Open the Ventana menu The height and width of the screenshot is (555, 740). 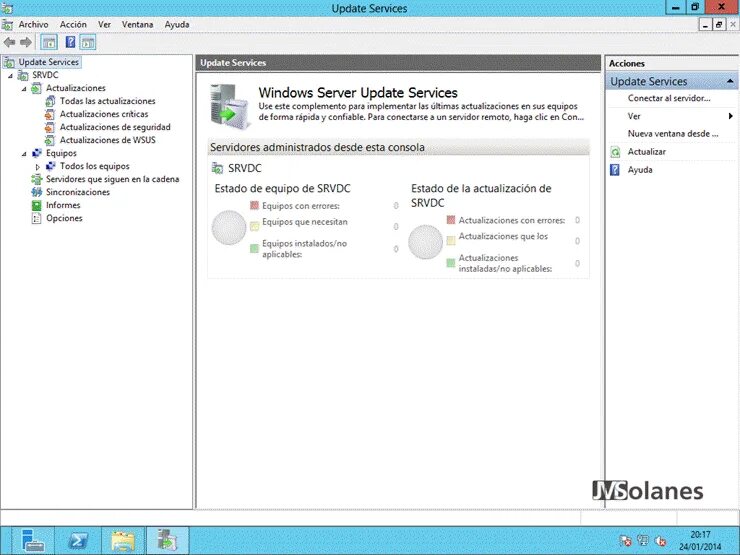(137, 25)
